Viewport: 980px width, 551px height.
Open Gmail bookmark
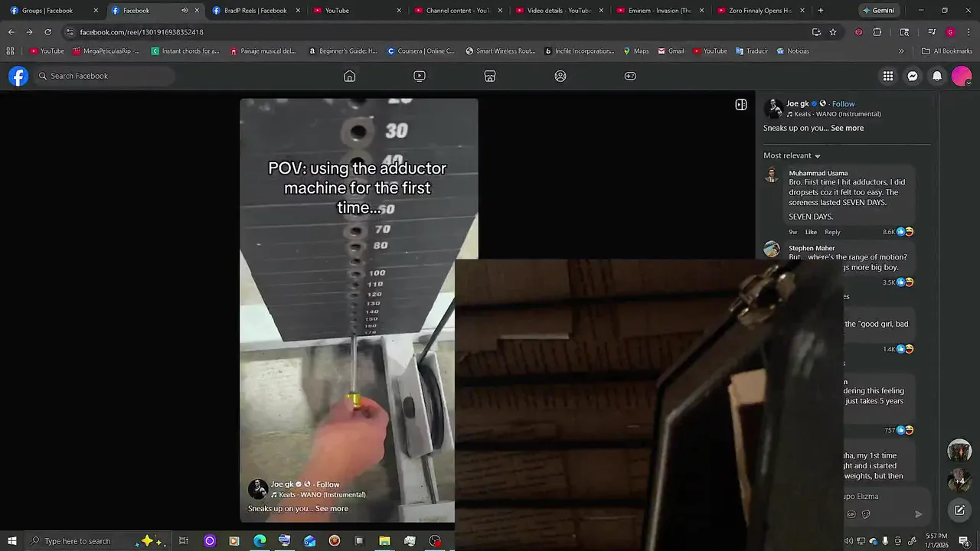(x=671, y=51)
